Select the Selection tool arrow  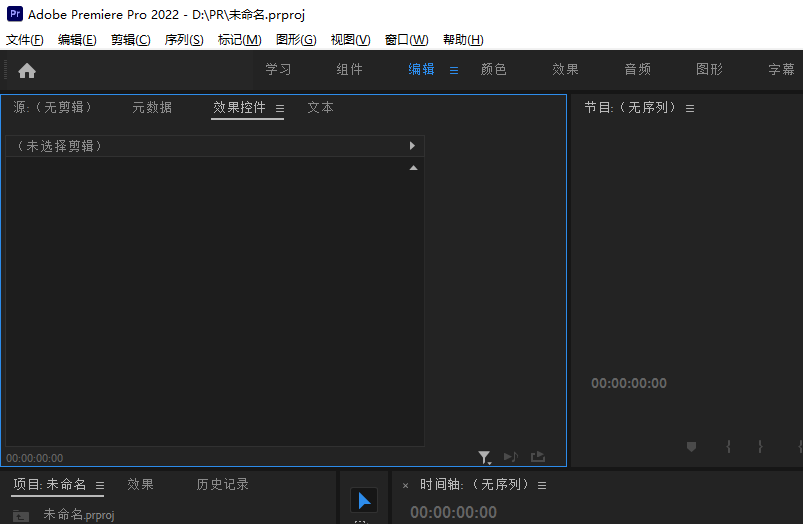click(364, 500)
